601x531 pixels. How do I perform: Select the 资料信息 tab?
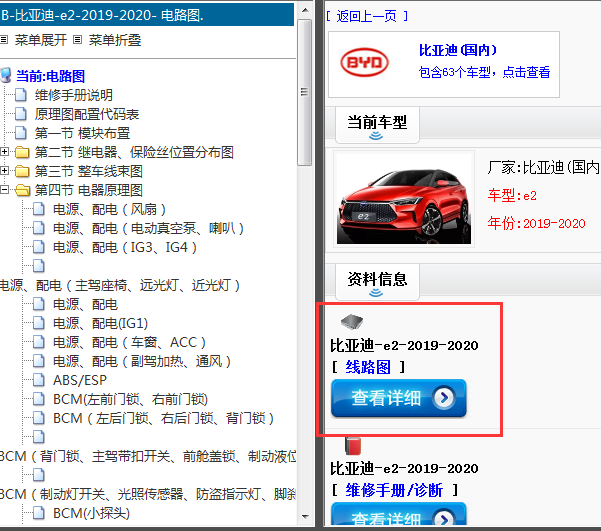pos(377,282)
